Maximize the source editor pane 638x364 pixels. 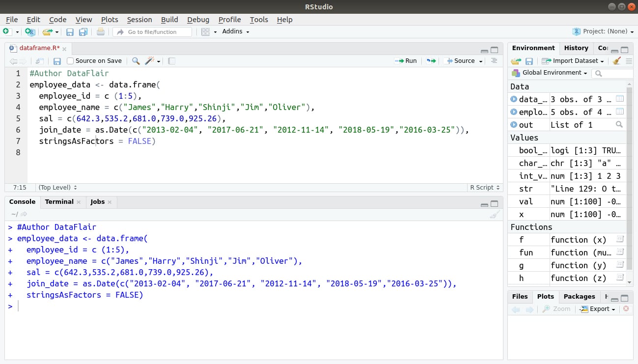[494, 50]
